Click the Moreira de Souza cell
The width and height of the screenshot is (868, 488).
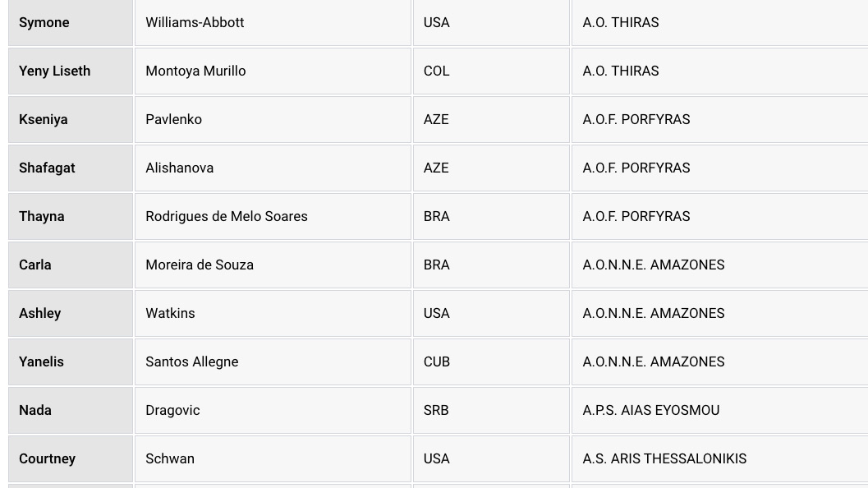[x=273, y=265]
